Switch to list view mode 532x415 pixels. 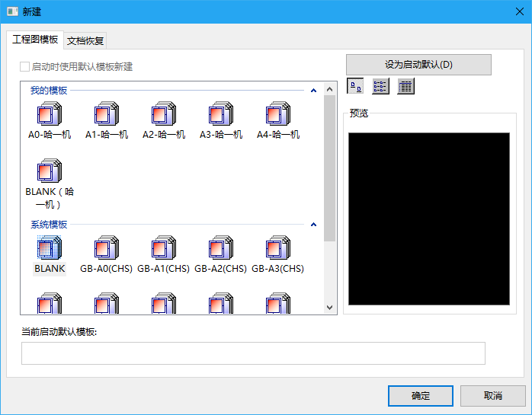tap(380, 86)
